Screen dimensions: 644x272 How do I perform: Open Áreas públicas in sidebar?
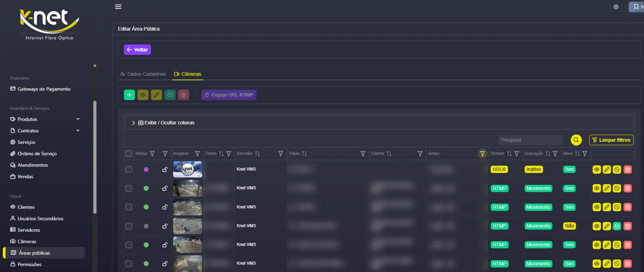click(44, 253)
